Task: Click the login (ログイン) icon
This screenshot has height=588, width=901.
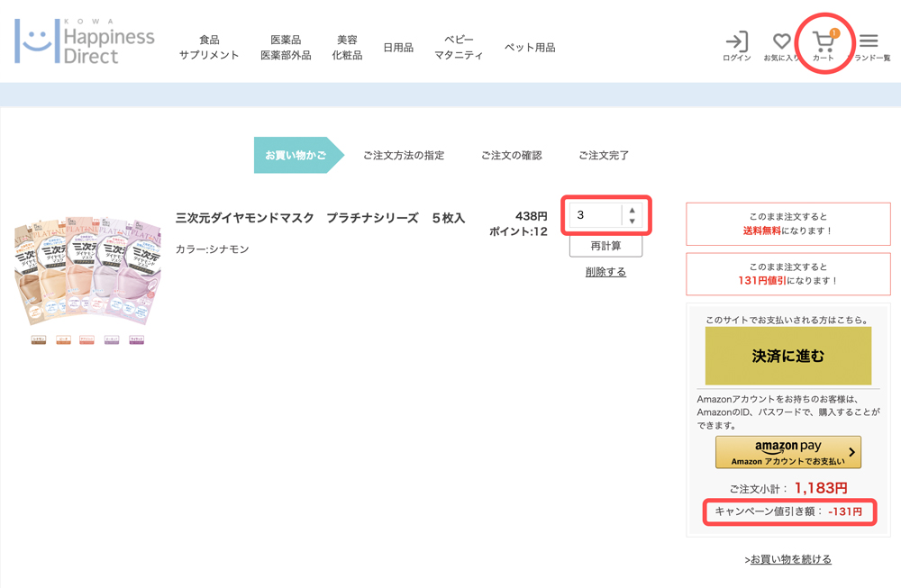Action: [736, 45]
